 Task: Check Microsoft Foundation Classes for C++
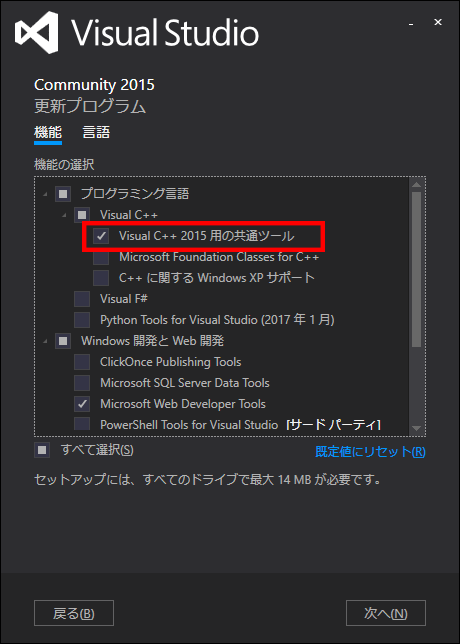click(101, 257)
